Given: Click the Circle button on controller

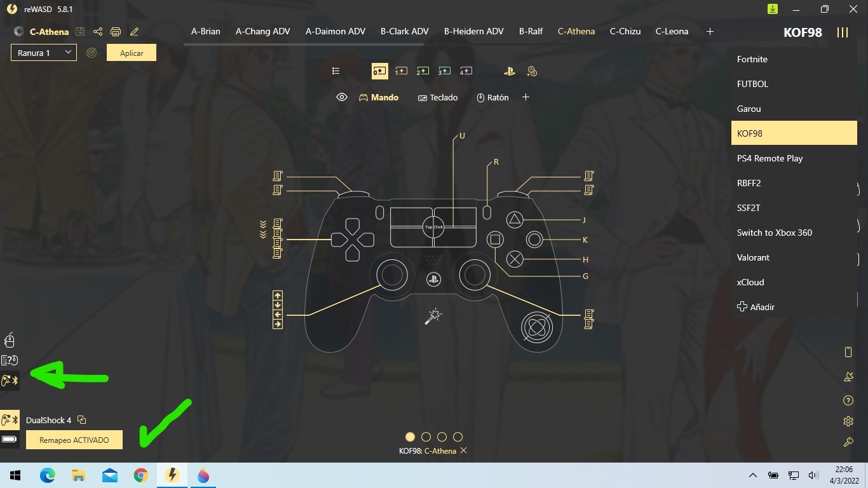Looking at the screenshot, I should 534,240.
